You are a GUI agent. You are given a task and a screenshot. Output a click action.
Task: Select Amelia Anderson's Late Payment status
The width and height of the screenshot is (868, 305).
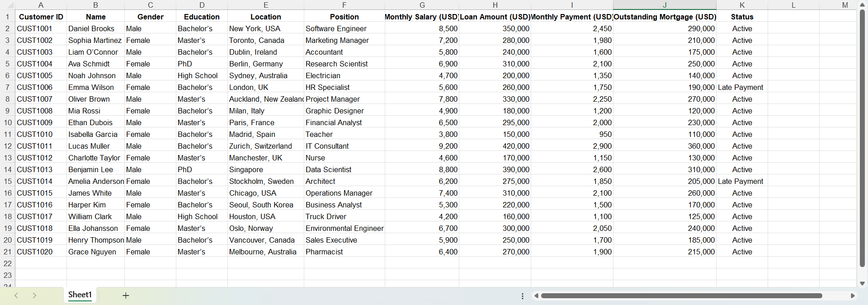click(x=742, y=181)
